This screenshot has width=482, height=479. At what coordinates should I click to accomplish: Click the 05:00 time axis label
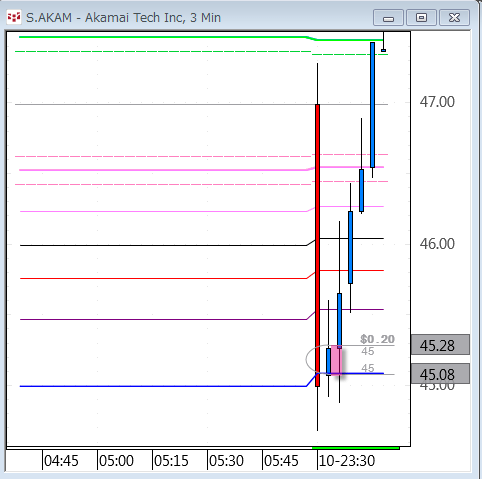point(116,461)
